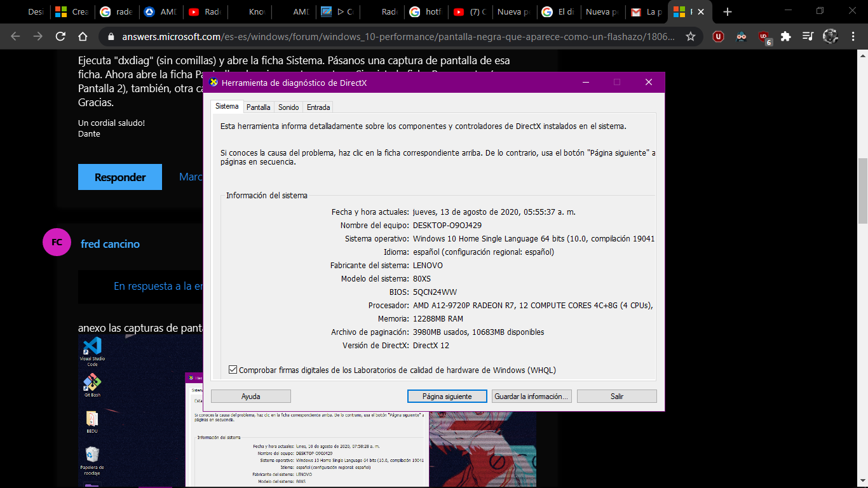Viewport: 868px width, 488px height.
Task: Open the red shield U extension icon
Action: coord(719,37)
